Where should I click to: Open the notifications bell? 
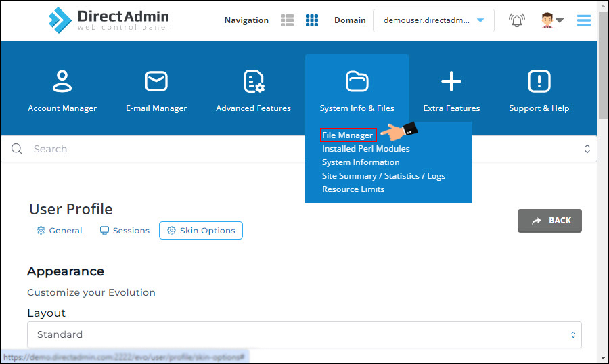coord(516,20)
